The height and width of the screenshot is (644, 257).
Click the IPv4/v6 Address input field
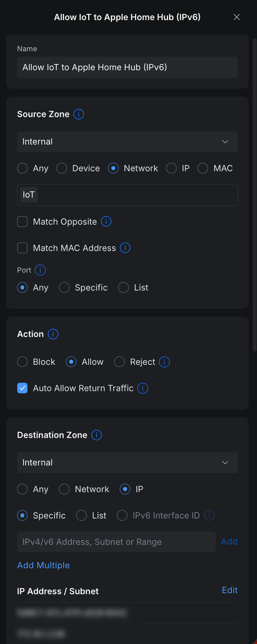point(116,542)
